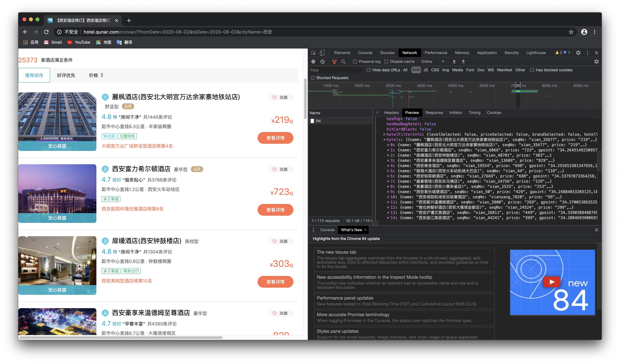Toggle the device toolbar icon
The width and height of the screenshot is (620, 364).
coord(322,53)
